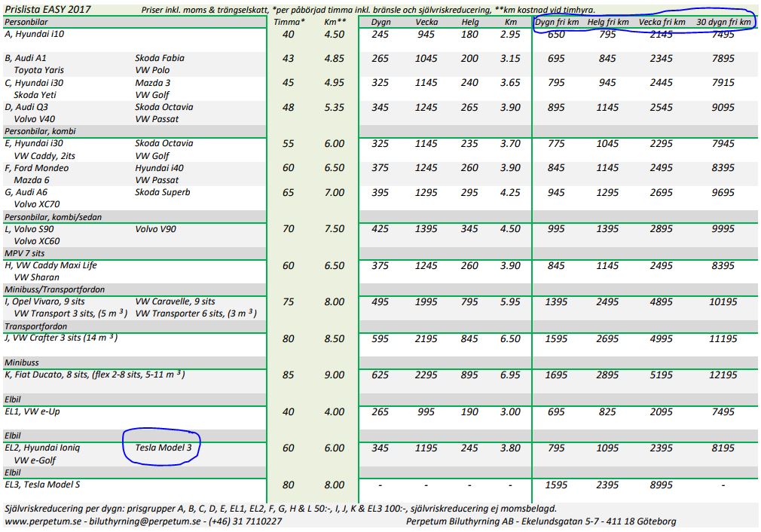Viewport: 761px width, 532px height.
Task: Select the 'D, Audi Q3' row label
Action: coord(26,107)
